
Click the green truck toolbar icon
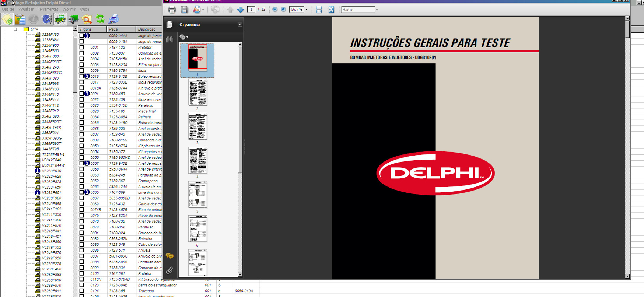point(73,19)
